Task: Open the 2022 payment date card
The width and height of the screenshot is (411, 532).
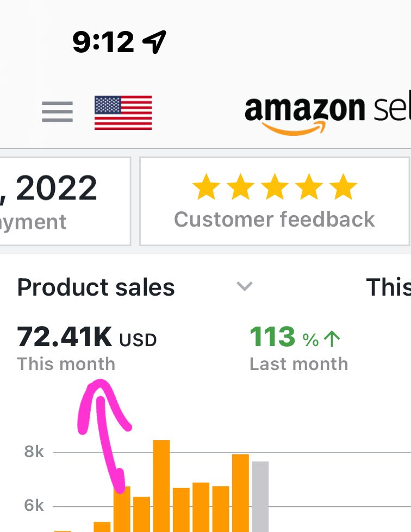Action: coord(65,201)
